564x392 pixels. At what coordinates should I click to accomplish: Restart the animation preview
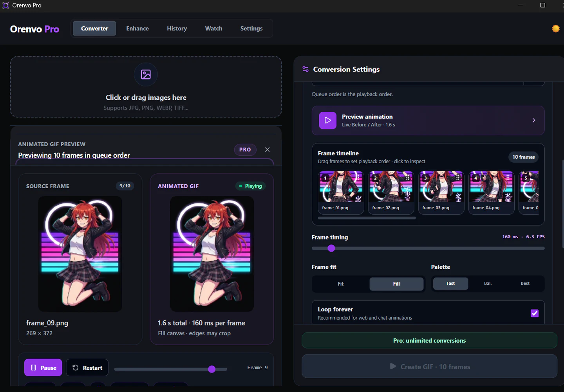tap(87, 368)
